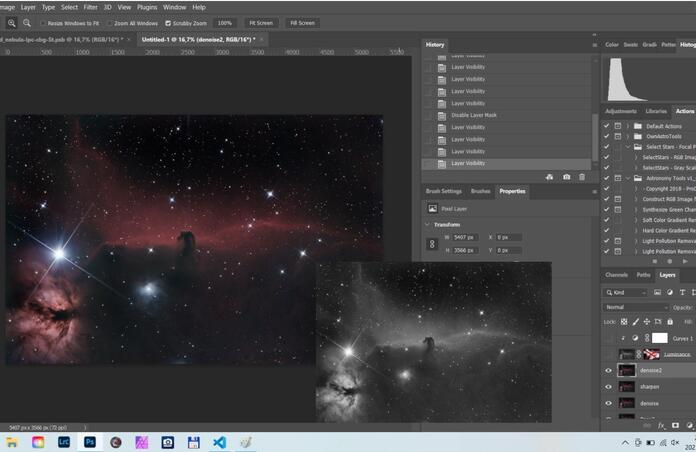Open the Plugins menu

coord(147,7)
